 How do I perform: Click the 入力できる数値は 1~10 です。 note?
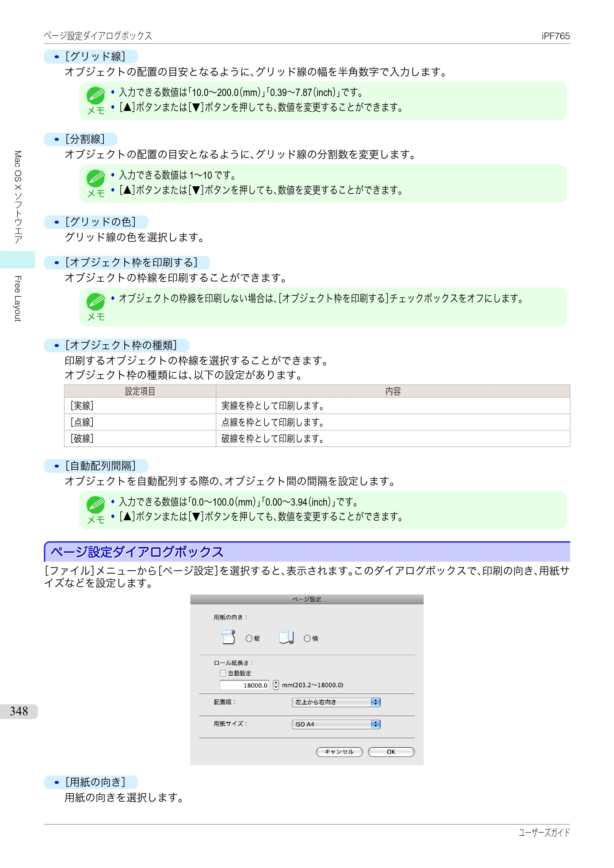(x=177, y=175)
